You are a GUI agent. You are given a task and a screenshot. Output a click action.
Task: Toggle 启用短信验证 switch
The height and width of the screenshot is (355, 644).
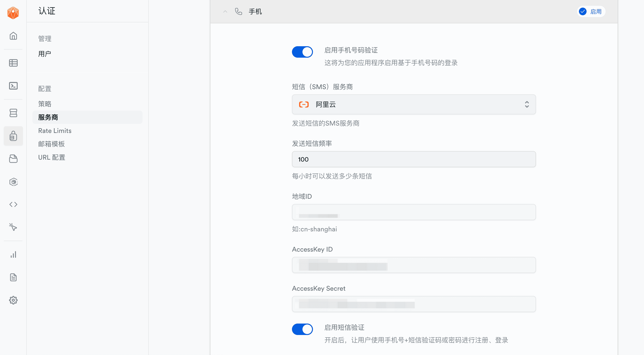click(302, 329)
